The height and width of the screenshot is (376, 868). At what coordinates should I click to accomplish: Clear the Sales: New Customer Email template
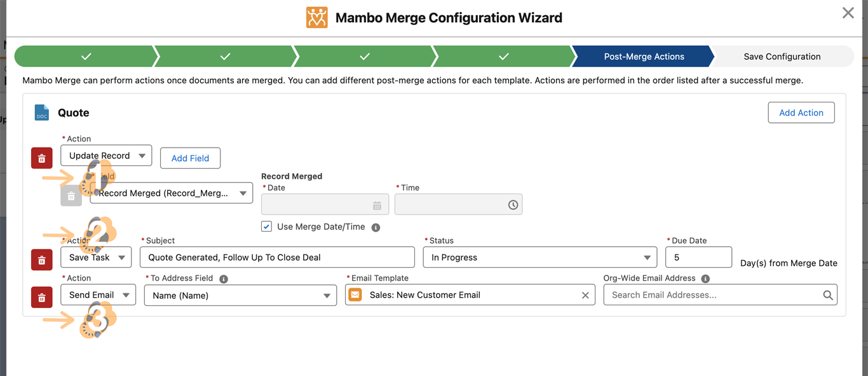click(585, 295)
